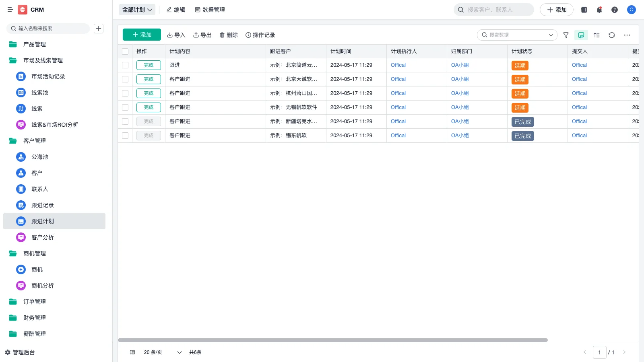Check the checkbox for 无锡帆软软件 row
Image resolution: width=644 pixels, height=362 pixels.
point(125,107)
